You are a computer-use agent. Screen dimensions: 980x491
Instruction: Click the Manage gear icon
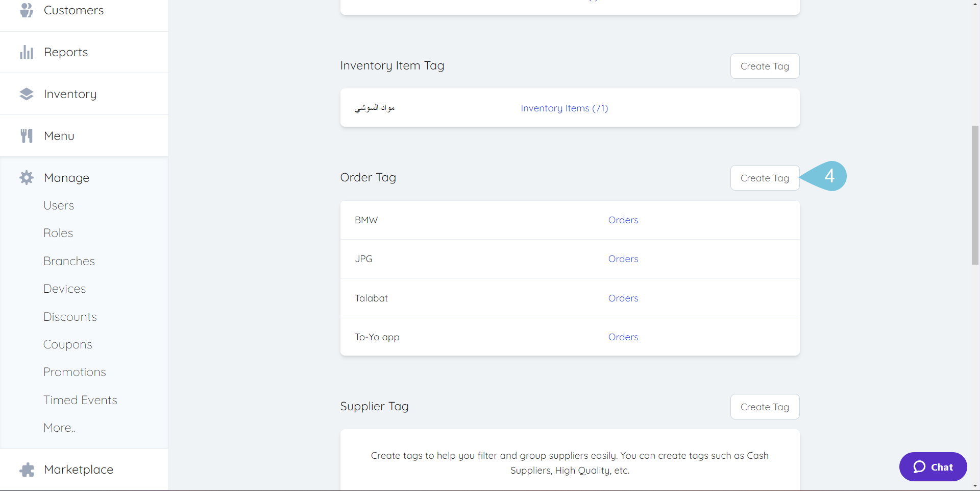tap(26, 177)
